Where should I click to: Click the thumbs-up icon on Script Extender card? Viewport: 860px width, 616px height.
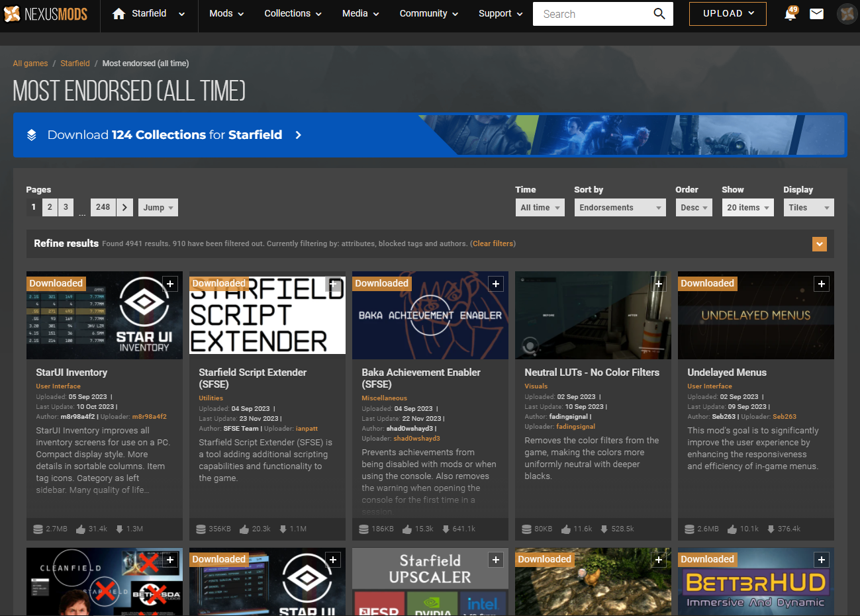pyautogui.click(x=244, y=529)
